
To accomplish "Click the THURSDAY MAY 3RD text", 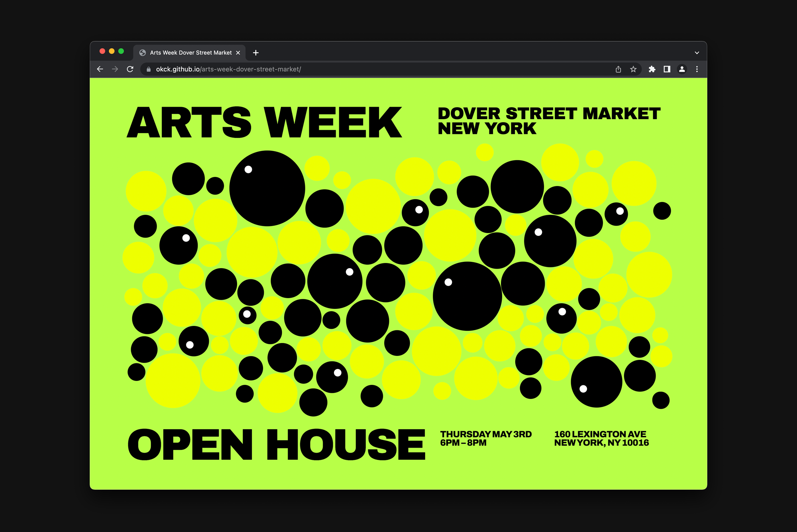I will pyautogui.click(x=486, y=434).
